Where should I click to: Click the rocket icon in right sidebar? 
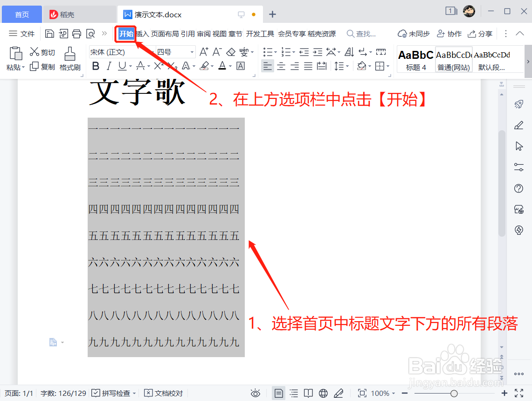(519, 104)
